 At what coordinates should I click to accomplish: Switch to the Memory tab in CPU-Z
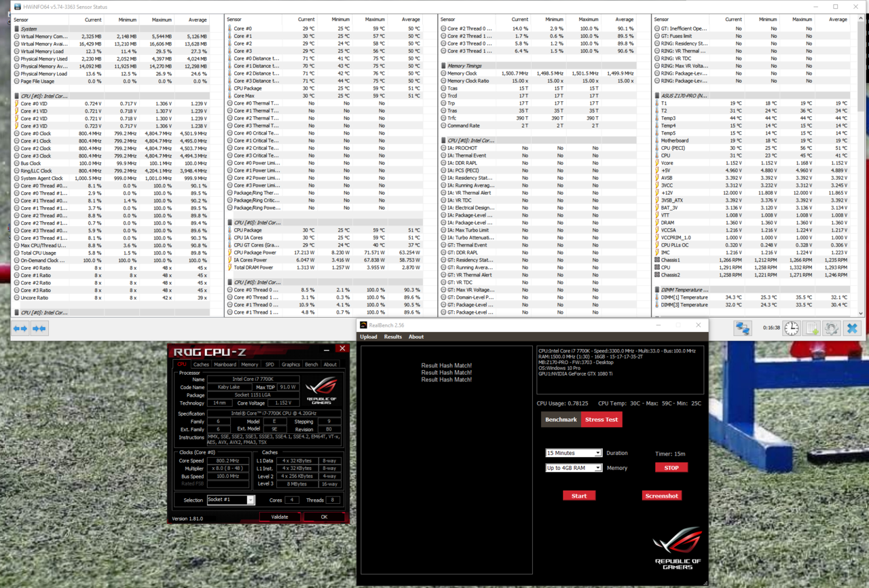[x=250, y=365]
